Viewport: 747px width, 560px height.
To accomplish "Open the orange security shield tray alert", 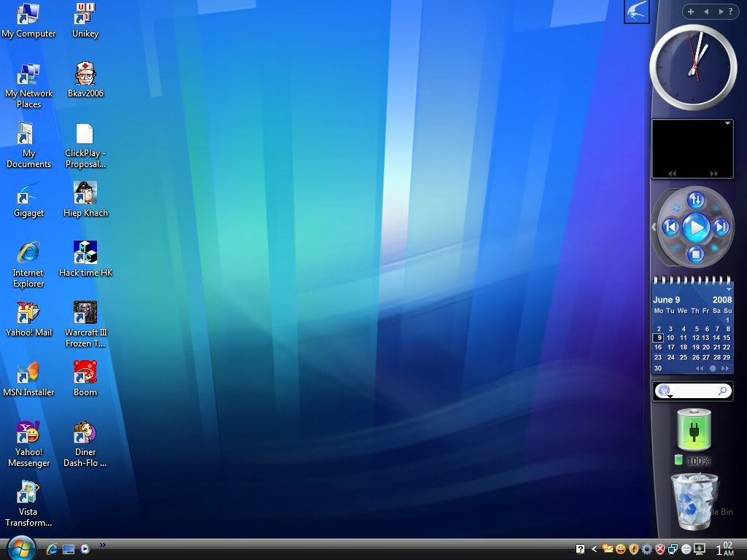I will pos(634,549).
